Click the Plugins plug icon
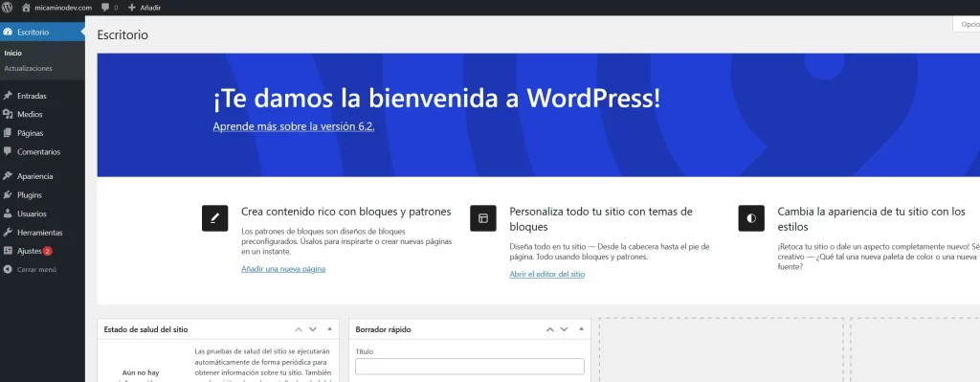The height and width of the screenshot is (382, 980). pyautogui.click(x=8, y=195)
